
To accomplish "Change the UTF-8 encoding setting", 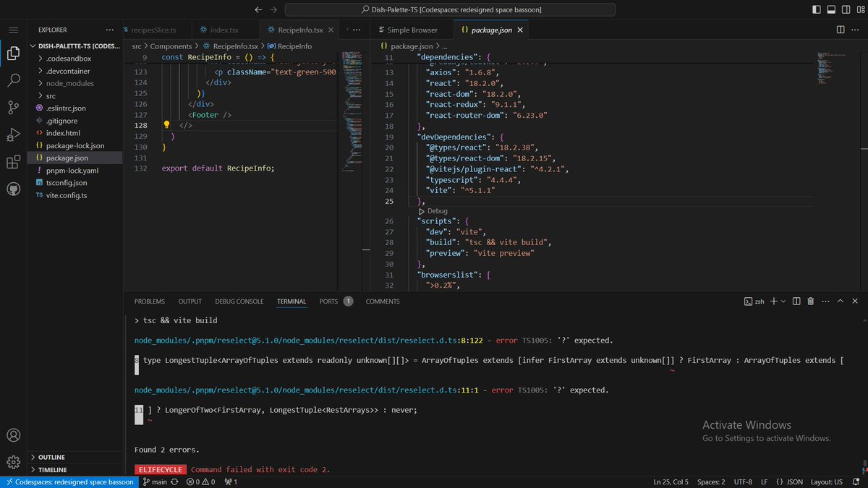I will tap(743, 481).
